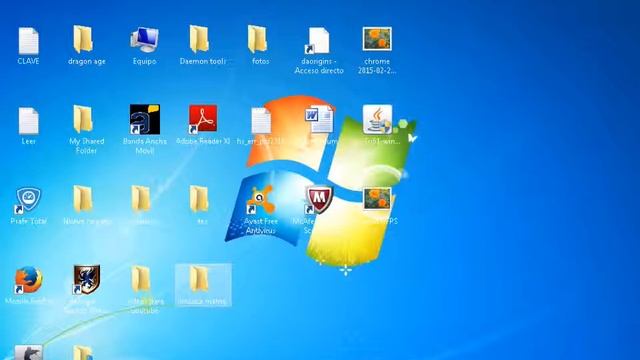Launch Adobe Reader XI shortcut
Viewport: 640px width, 360px height.
pyautogui.click(x=203, y=119)
